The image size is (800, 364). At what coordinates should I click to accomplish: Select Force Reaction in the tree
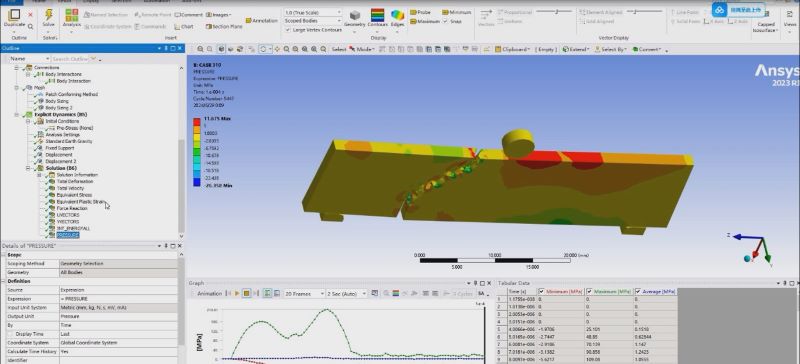(x=72, y=209)
